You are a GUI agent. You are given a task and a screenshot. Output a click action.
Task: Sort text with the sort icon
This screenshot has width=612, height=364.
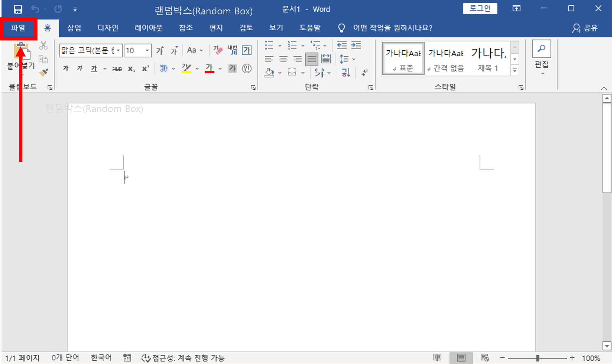point(346,72)
